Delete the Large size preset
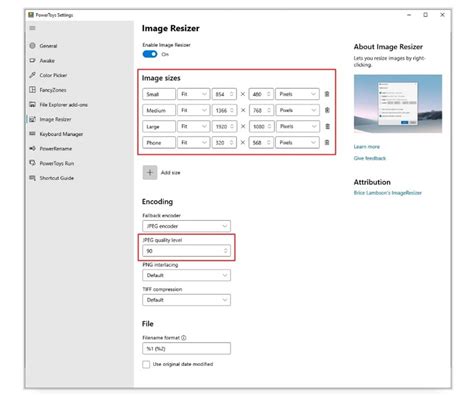The width and height of the screenshot is (474, 396). coord(327,126)
